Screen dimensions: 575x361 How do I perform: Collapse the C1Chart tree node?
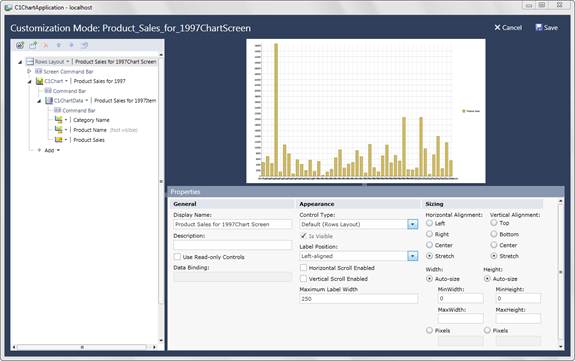30,81
